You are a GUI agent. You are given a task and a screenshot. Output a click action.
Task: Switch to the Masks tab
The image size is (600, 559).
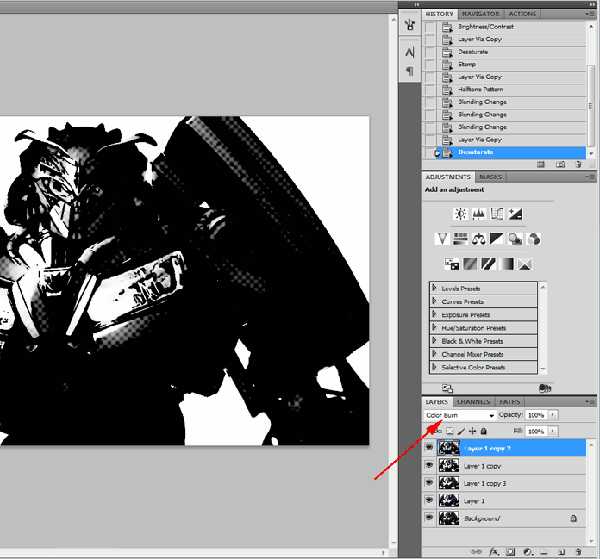tap(490, 177)
